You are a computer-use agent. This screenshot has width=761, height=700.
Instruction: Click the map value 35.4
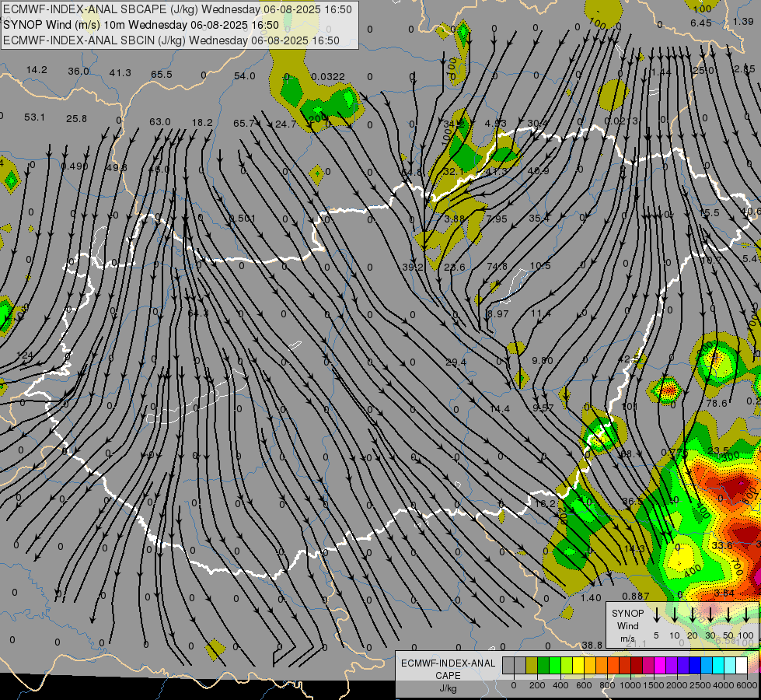pyautogui.click(x=539, y=219)
